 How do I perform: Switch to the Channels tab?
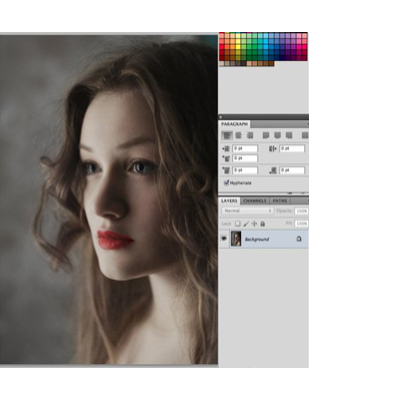tap(255, 201)
